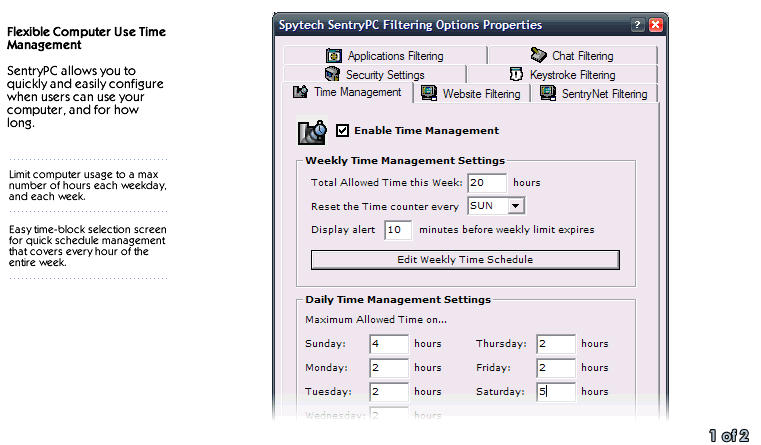Select the Website Filtering tab
761x445 pixels.
tap(472, 94)
